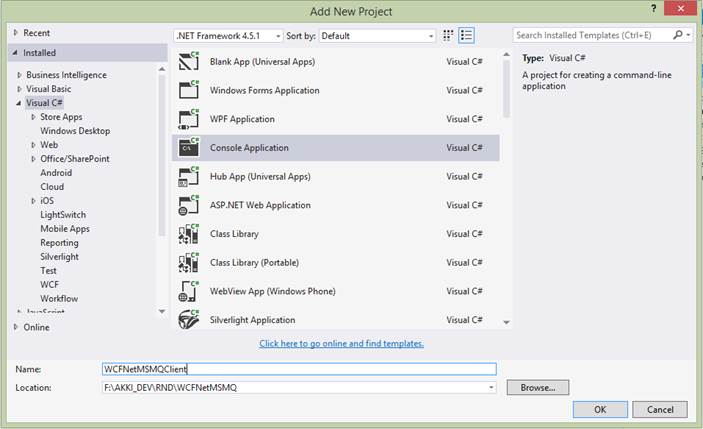The height and width of the screenshot is (429, 703).
Task: Select the WCF category in the tree
Action: click(x=49, y=285)
